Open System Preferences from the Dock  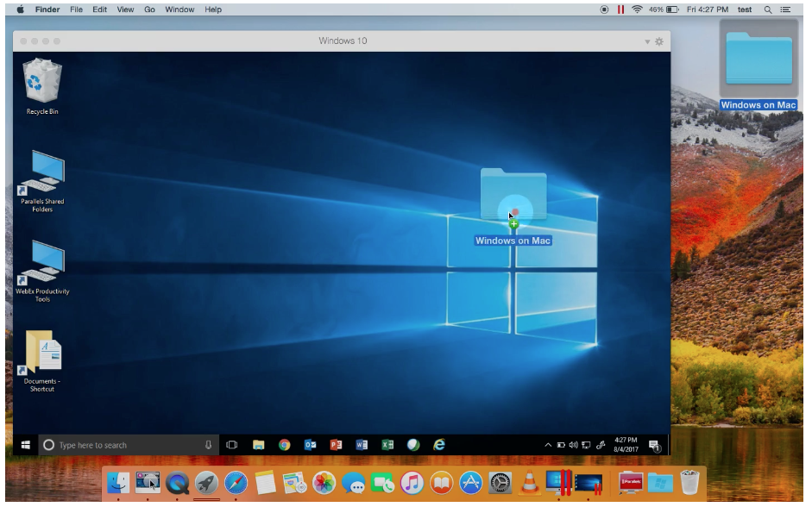tap(500, 483)
